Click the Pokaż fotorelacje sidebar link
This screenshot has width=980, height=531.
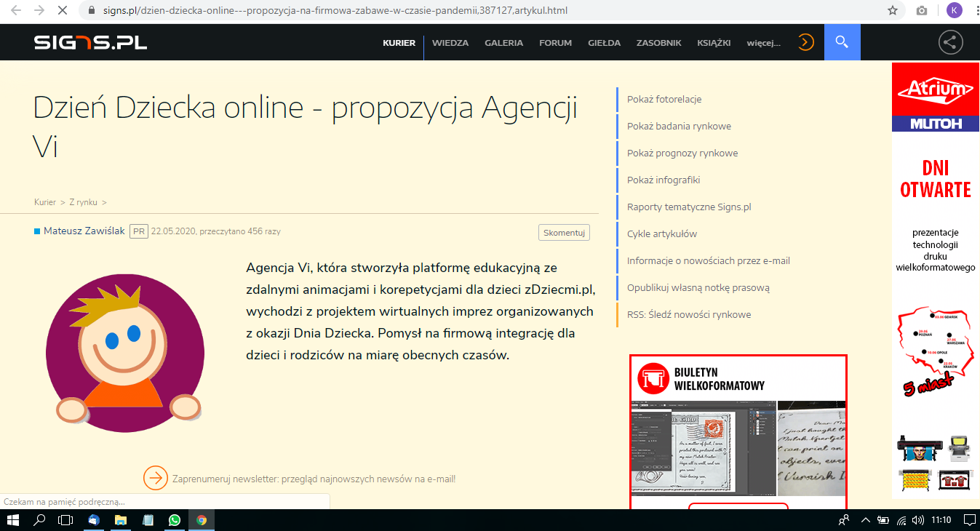pyautogui.click(x=664, y=100)
